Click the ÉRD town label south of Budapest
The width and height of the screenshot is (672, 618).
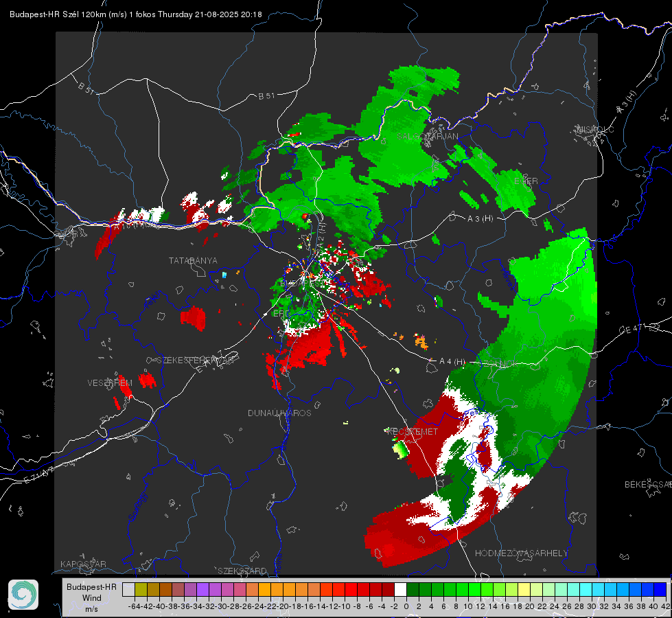click(281, 314)
